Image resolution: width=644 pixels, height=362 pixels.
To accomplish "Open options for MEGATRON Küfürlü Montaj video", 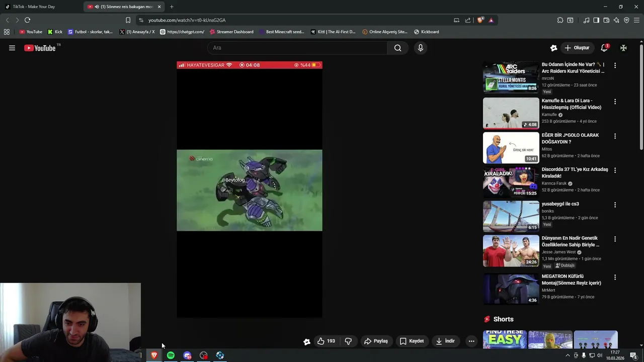I will (x=615, y=277).
